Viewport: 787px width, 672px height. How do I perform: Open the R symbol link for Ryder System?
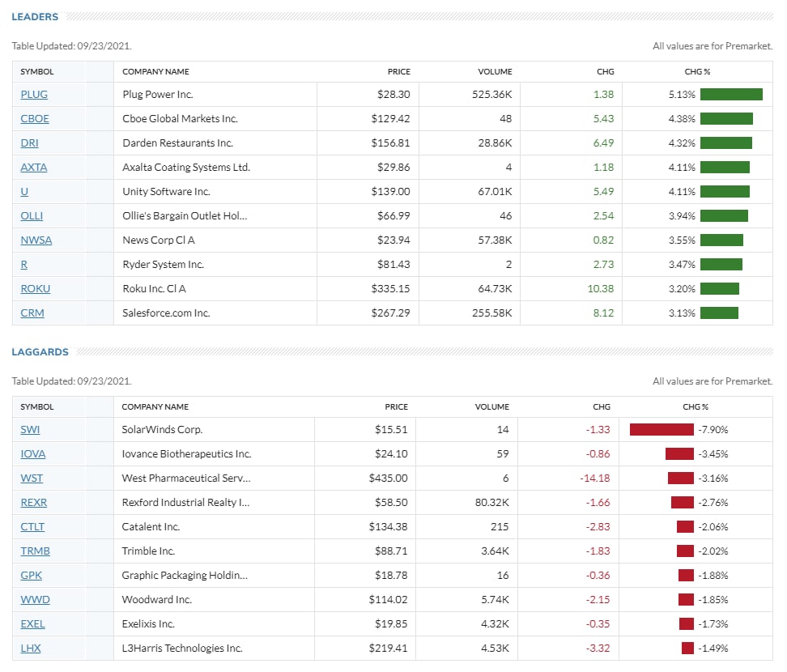24,265
